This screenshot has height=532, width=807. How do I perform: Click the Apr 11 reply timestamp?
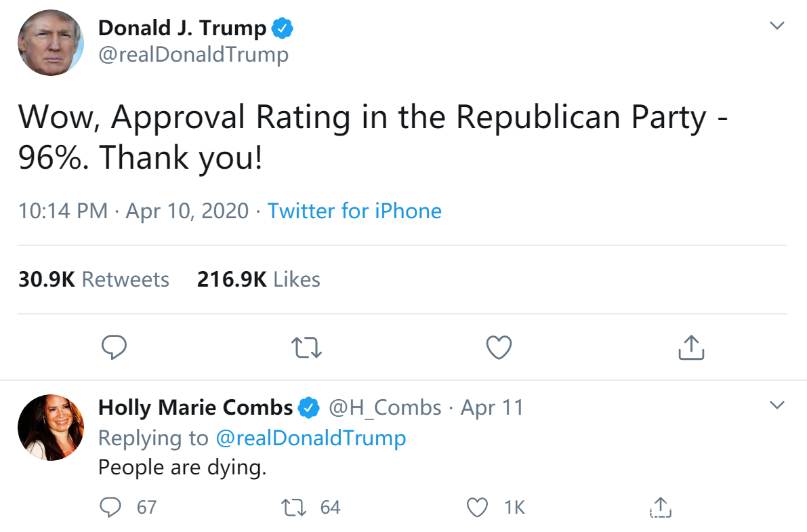pos(492,407)
